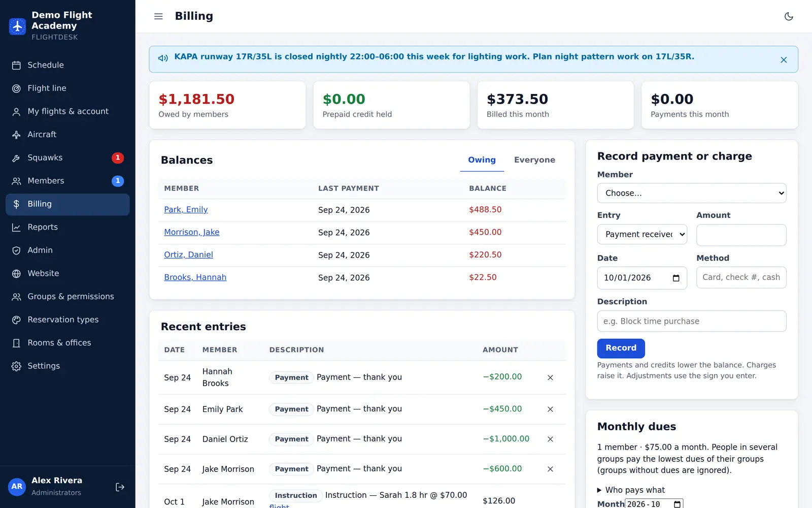This screenshot has width=812, height=508.
Task: Click the Description input field
Action: 691,321
